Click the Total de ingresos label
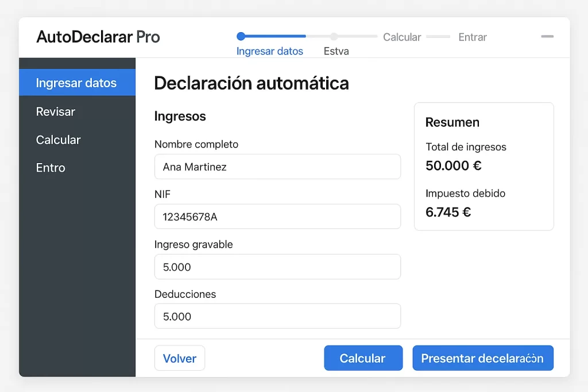Viewport: 588px width, 392px height. [466, 147]
